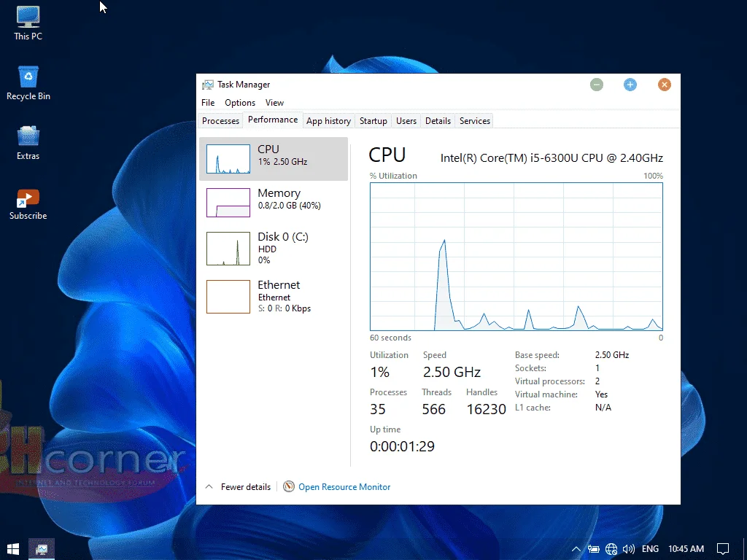747x560 pixels.
Task: Click the CPU utilization graph area
Action: [516, 256]
